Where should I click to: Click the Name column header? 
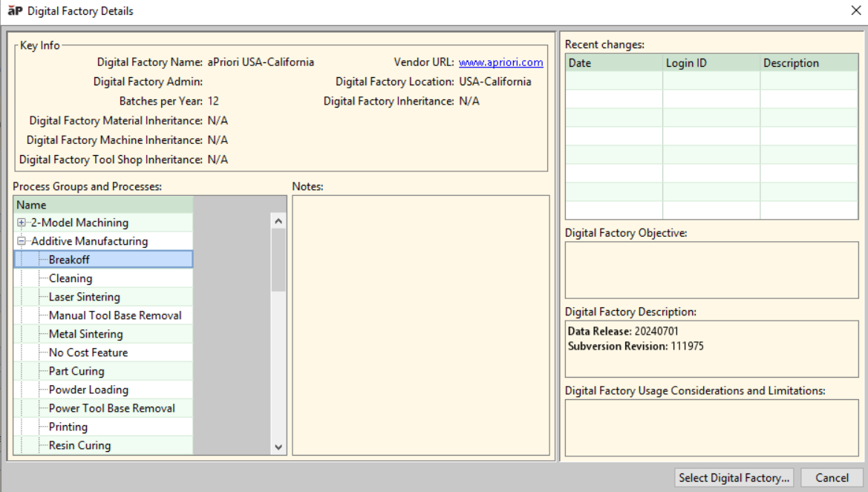[103, 205]
